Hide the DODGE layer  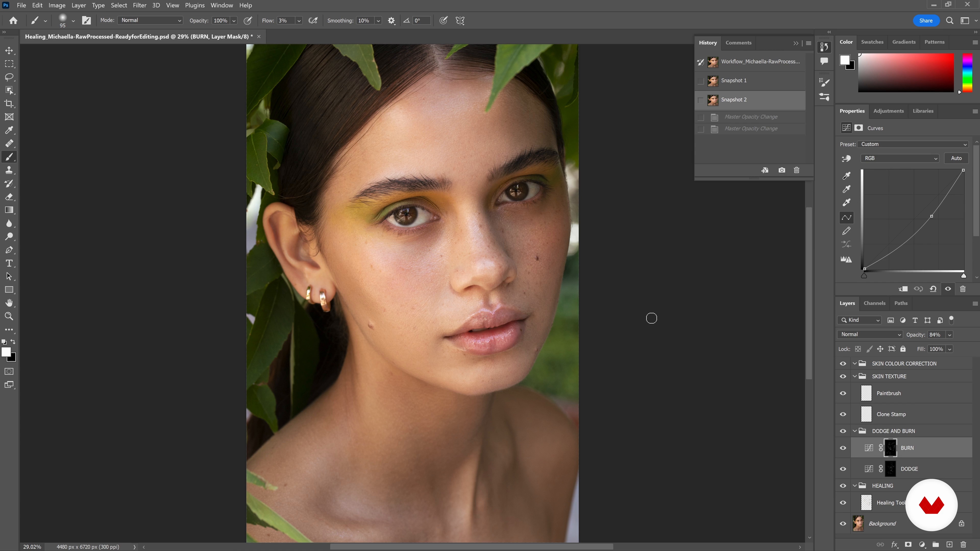point(843,469)
